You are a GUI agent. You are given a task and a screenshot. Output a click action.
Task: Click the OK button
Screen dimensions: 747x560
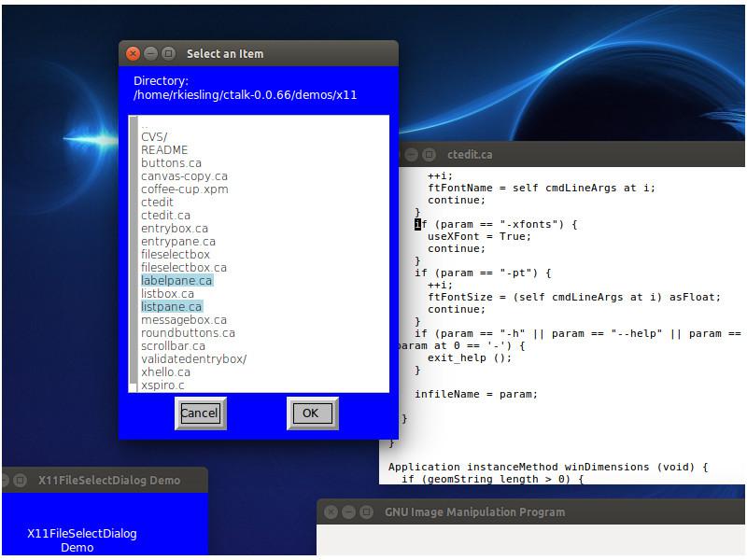(x=312, y=413)
